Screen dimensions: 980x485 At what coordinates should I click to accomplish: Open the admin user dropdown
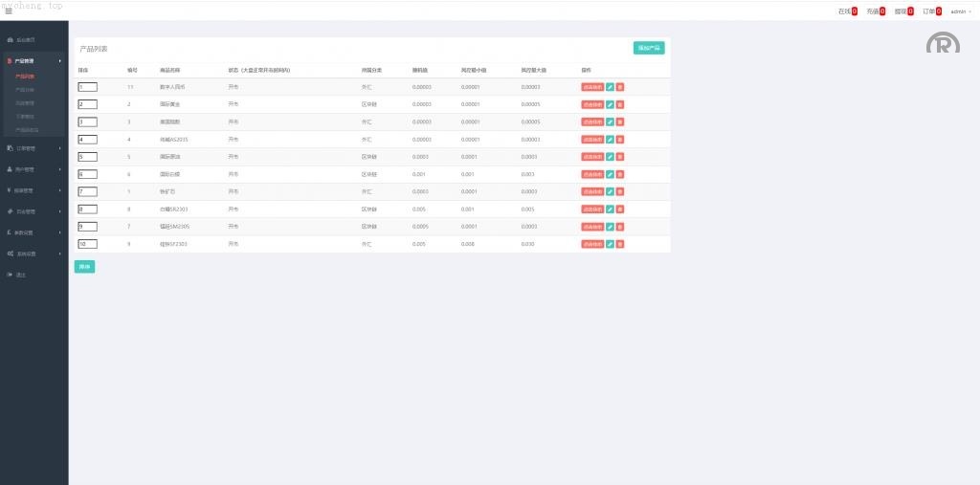coord(961,11)
